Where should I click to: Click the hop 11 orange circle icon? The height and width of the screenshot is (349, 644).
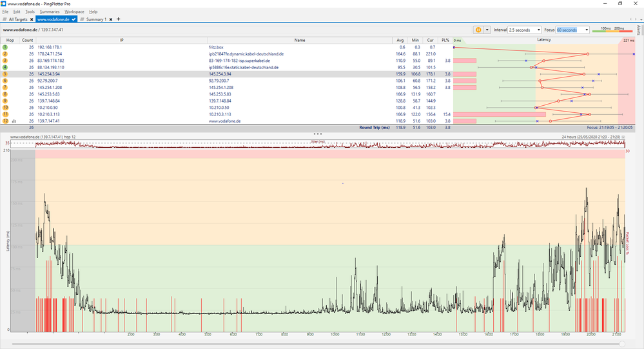[x=5, y=114]
